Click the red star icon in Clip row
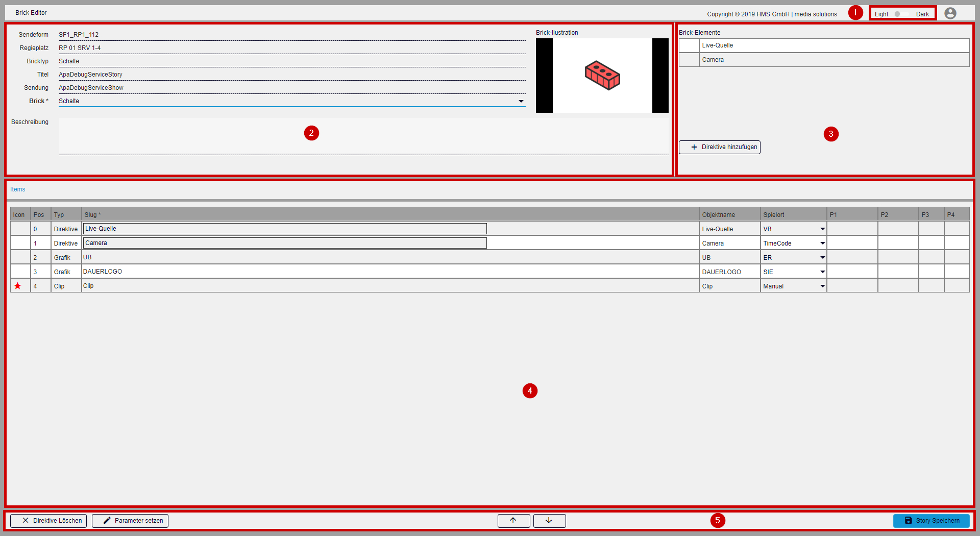Image resolution: width=980 pixels, height=536 pixels. (x=18, y=286)
